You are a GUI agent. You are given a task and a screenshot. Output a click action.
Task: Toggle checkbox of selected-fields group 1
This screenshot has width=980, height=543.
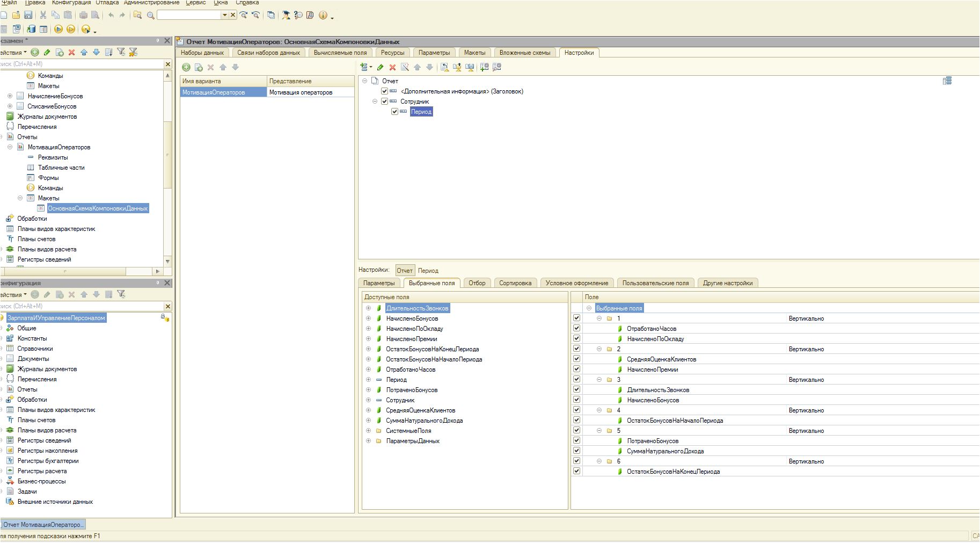tap(577, 318)
